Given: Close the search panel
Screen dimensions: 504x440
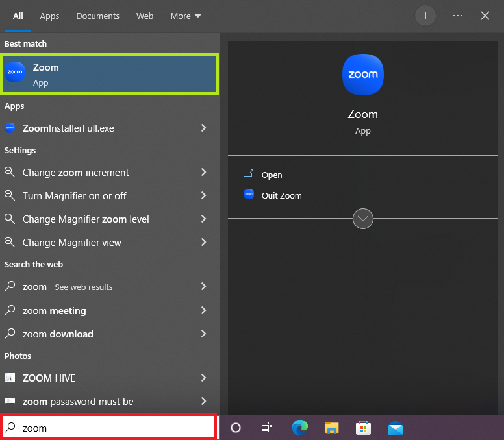Looking at the screenshot, I should (485, 16).
